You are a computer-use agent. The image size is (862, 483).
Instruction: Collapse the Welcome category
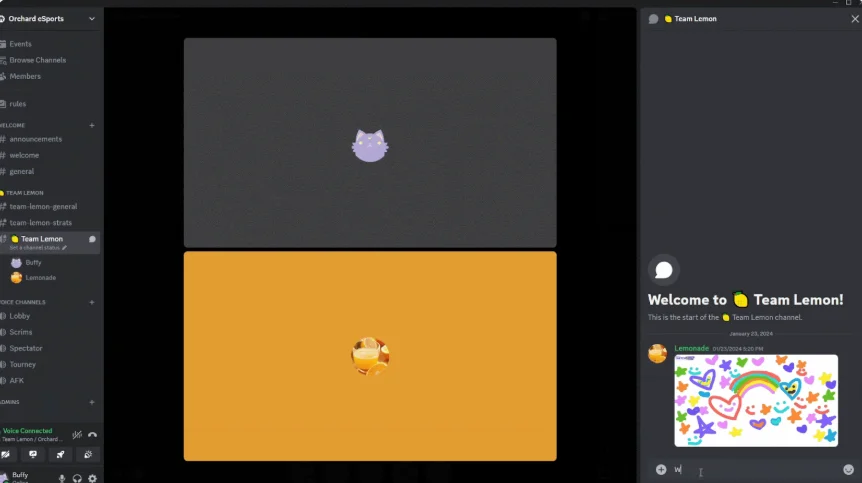[x=12, y=125]
